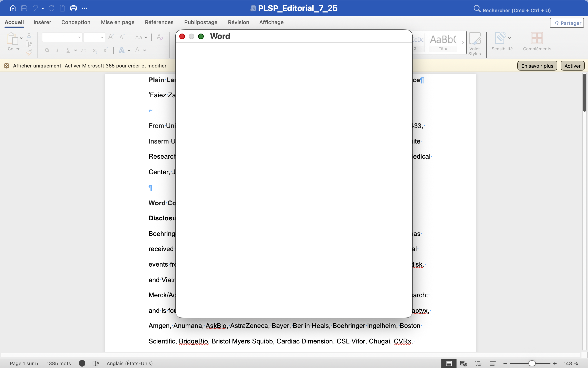Toggle bold G formatting

pyautogui.click(x=47, y=50)
